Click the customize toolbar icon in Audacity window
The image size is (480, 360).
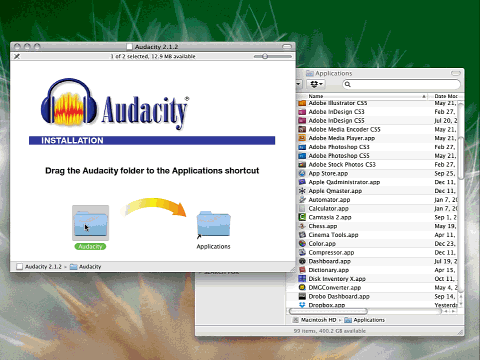(17, 56)
